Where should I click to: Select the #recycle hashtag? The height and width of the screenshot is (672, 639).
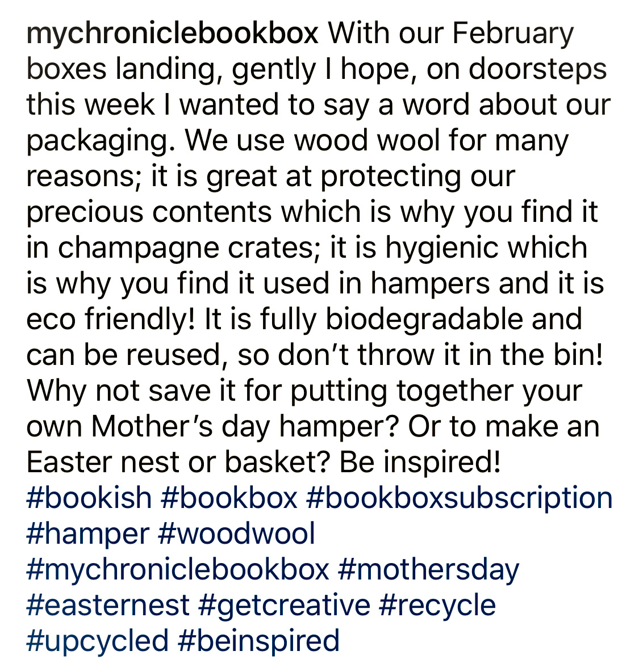437,605
